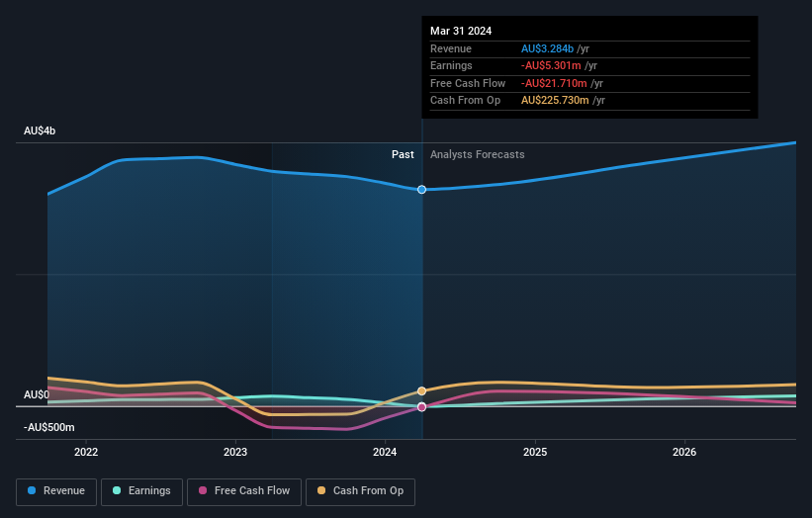Viewport: 812px width, 518px height.
Task: Select the 2025 x-axis label
Action: [535, 452]
